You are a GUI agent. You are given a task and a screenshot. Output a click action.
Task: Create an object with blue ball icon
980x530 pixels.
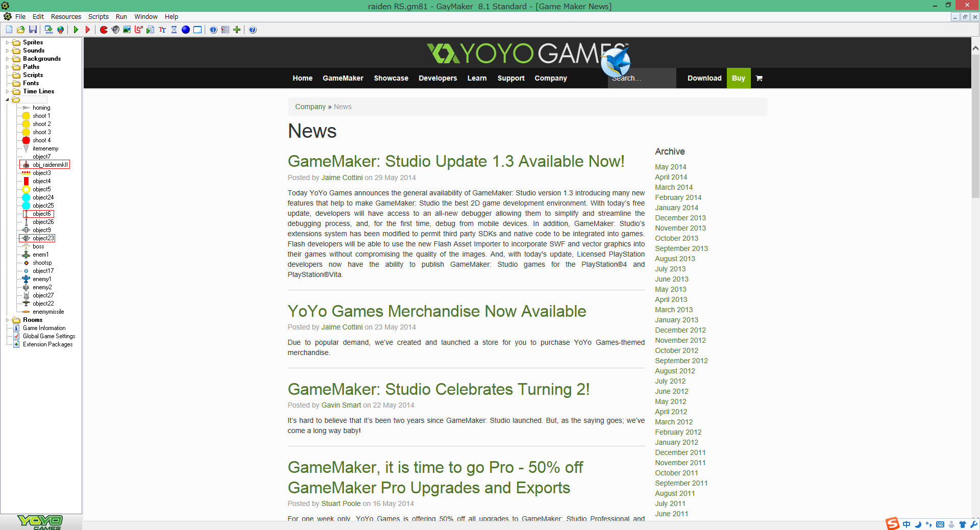[x=186, y=30]
